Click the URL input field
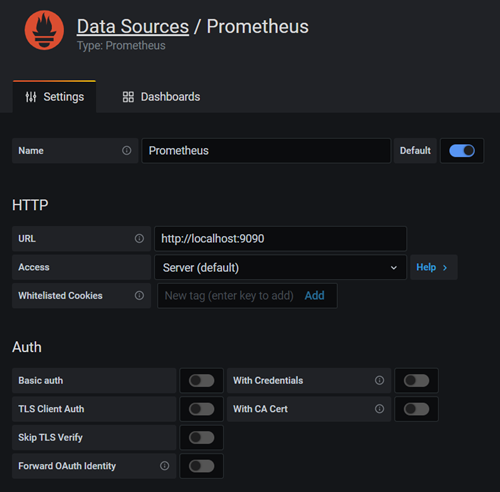 tap(280, 239)
